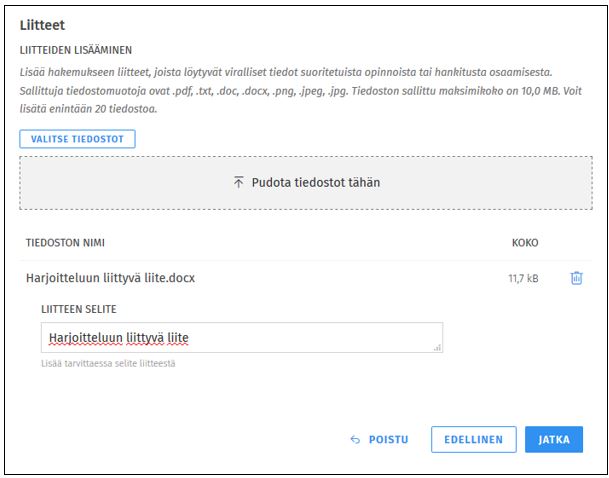Exit the form via the POISTU link
The width and height of the screenshot is (609, 478).
388,440
